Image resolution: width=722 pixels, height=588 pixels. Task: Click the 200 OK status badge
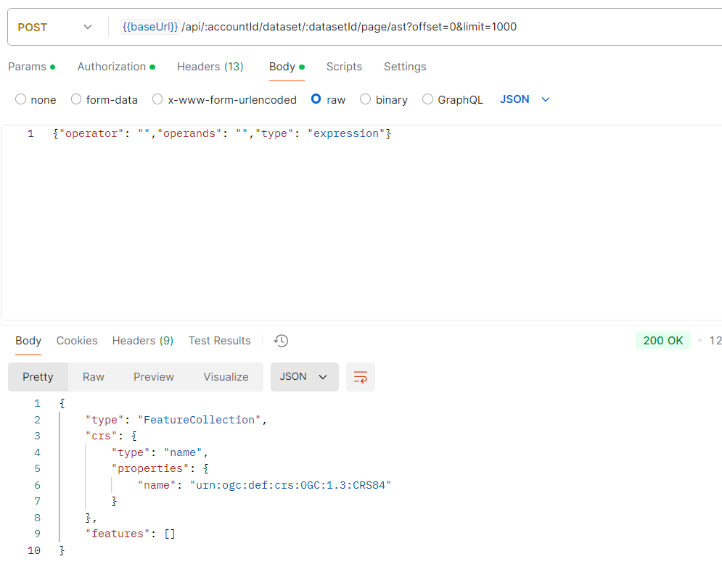point(663,341)
